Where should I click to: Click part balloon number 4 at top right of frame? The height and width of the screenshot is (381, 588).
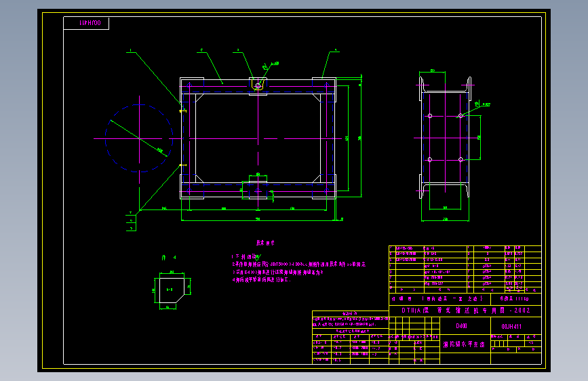(x=336, y=49)
